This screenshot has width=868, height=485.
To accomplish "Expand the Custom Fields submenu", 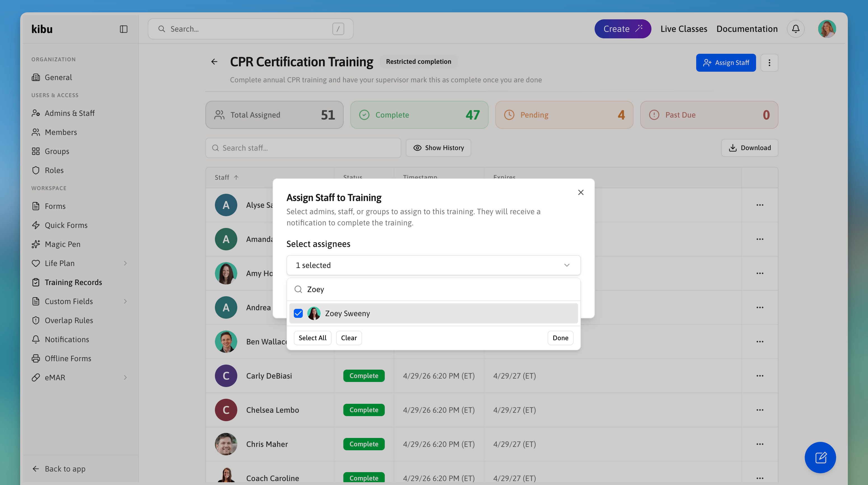I will tap(125, 301).
